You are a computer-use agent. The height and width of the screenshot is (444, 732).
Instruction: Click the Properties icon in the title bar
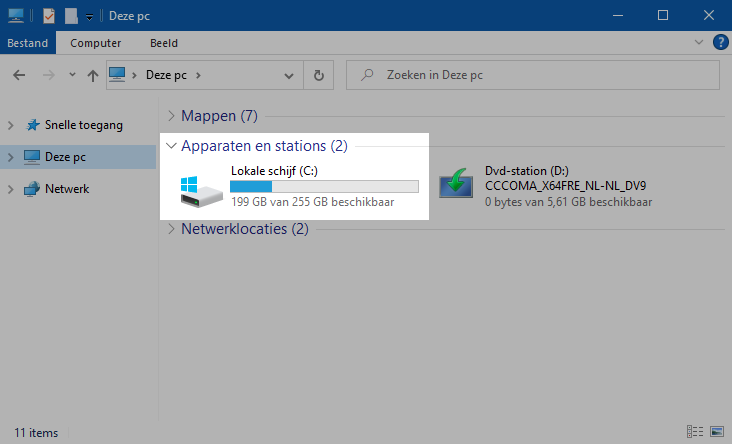click(x=49, y=16)
